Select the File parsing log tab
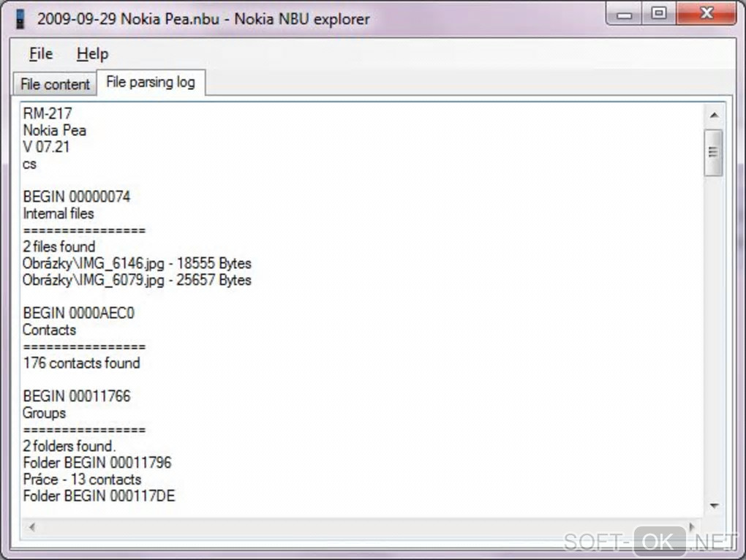746x560 pixels. (x=151, y=82)
